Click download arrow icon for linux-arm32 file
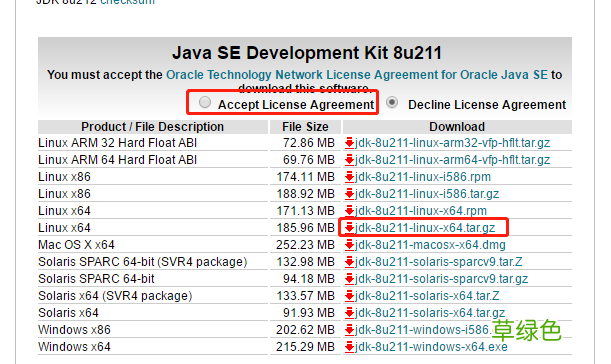The height and width of the screenshot is (364, 611). coord(350,143)
